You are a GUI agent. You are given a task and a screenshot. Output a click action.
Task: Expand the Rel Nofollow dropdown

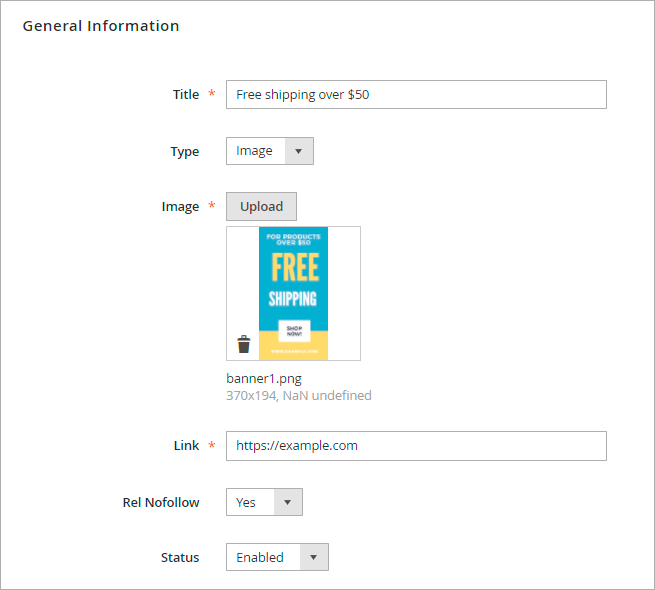264,502
